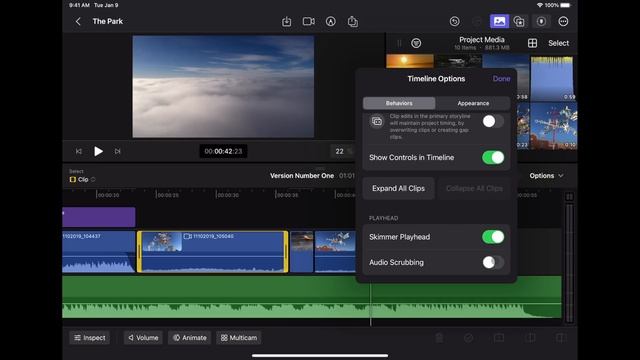Jump to next edit point
This screenshot has width=640, height=360.
[x=118, y=151]
